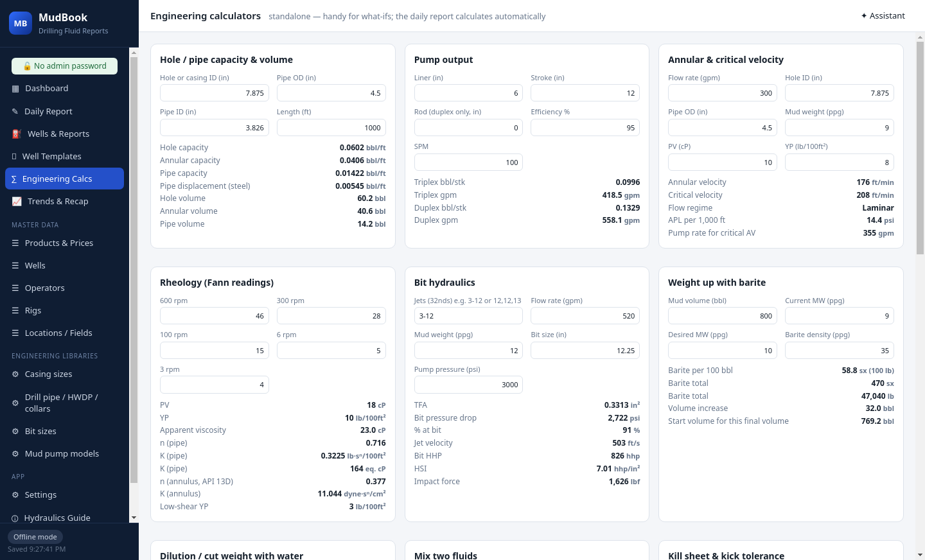The height and width of the screenshot is (560, 925).
Task: Click the Dashboard grid icon
Action: [15, 89]
